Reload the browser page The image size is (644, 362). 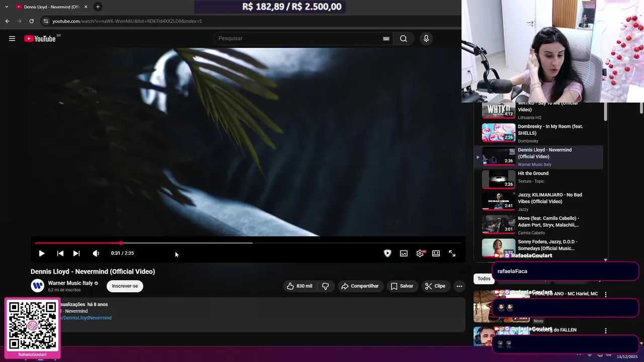[x=31, y=21]
